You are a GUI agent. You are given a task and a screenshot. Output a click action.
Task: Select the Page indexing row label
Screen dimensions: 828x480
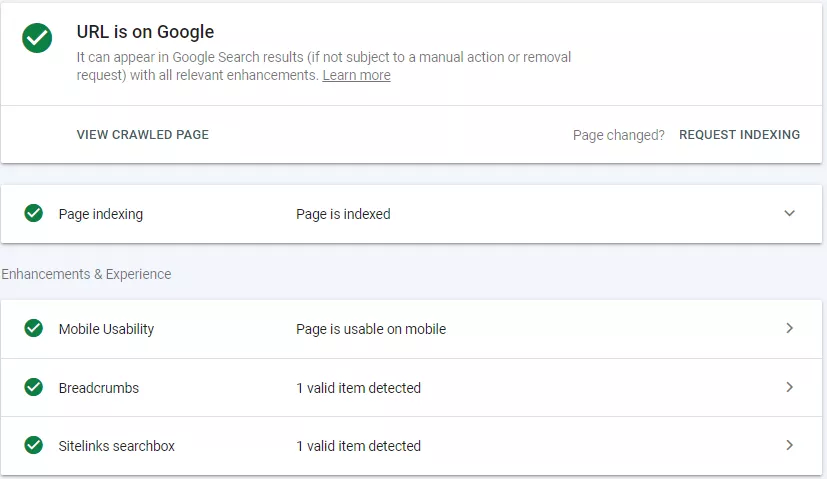coord(101,214)
